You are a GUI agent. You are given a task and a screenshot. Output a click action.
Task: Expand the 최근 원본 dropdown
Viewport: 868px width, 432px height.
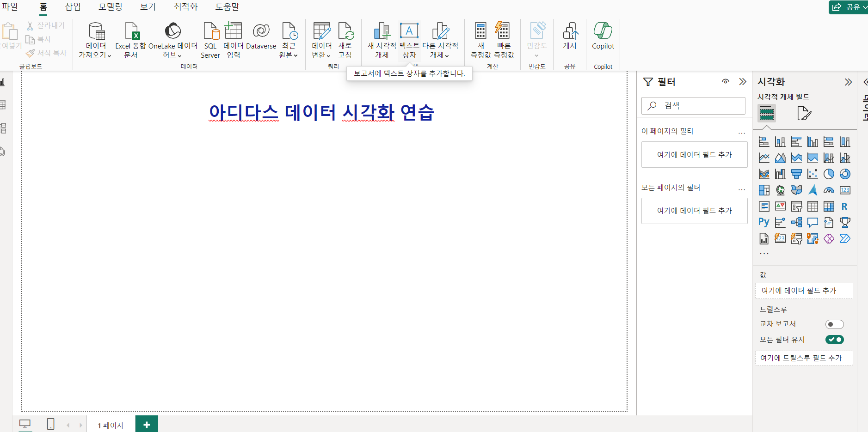click(289, 41)
